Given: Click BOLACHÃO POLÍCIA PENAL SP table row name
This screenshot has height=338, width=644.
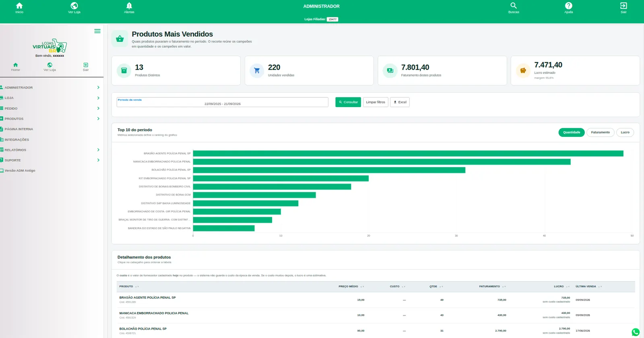Looking at the screenshot, I should coord(143,329).
